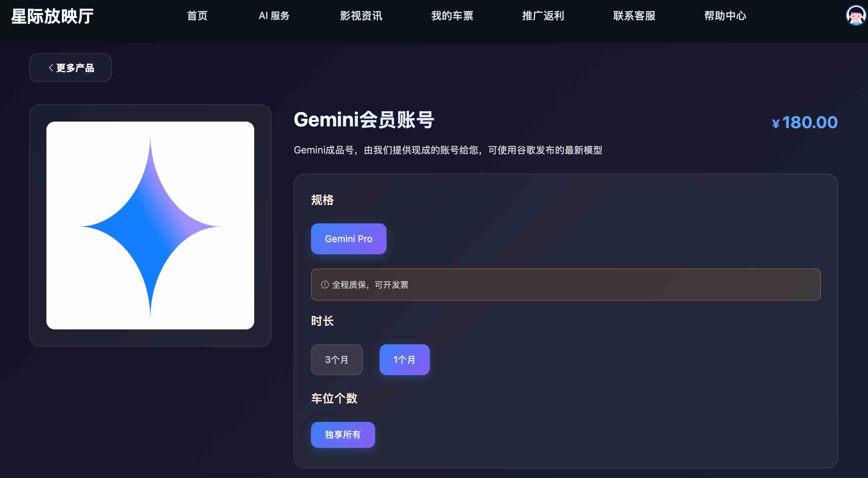The image size is (868, 478).
Task: Choose the 1个月 duration option
Action: pyautogui.click(x=405, y=360)
